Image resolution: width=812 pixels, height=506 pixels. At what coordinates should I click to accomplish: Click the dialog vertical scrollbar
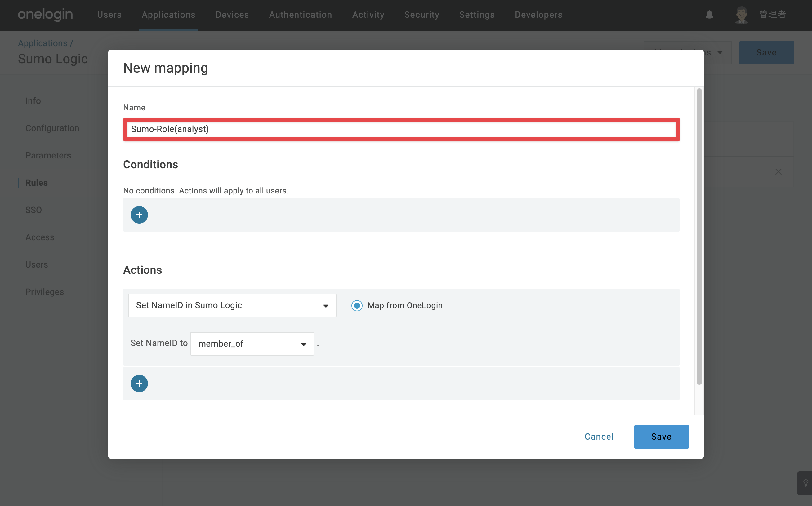[699, 236]
